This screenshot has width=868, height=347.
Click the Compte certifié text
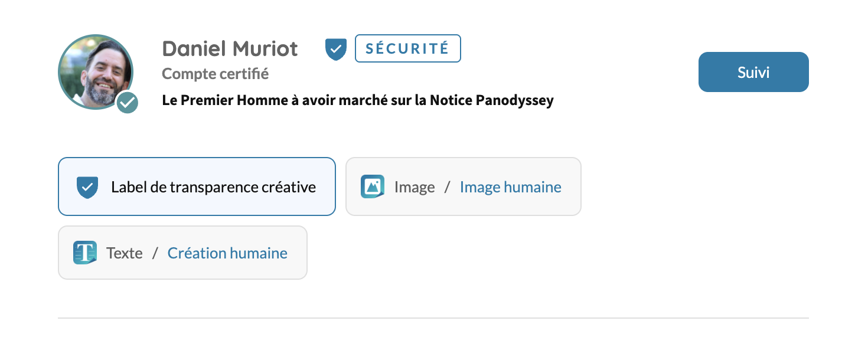pyautogui.click(x=215, y=74)
